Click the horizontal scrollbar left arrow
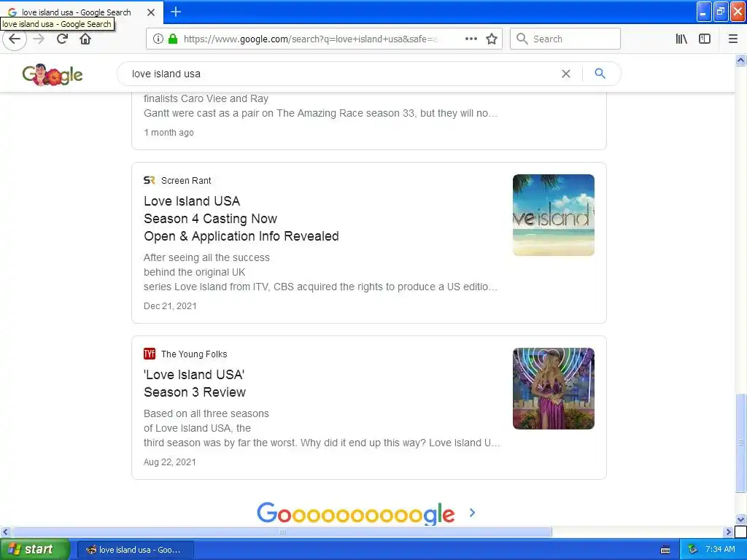The height and width of the screenshot is (560, 747). pyautogui.click(x=5, y=532)
